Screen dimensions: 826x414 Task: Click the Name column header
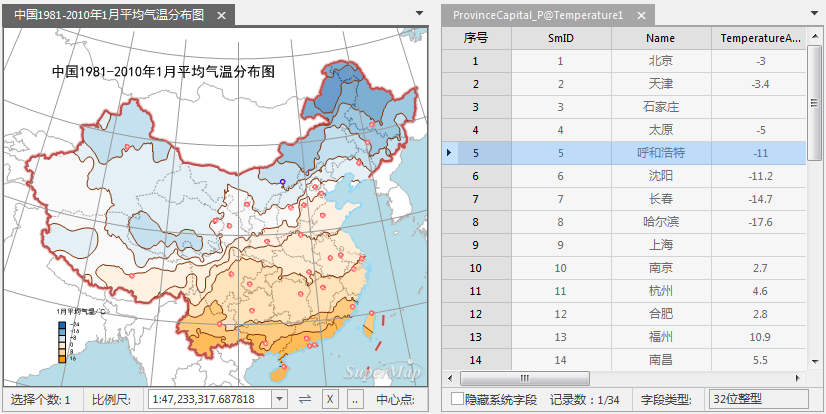660,38
